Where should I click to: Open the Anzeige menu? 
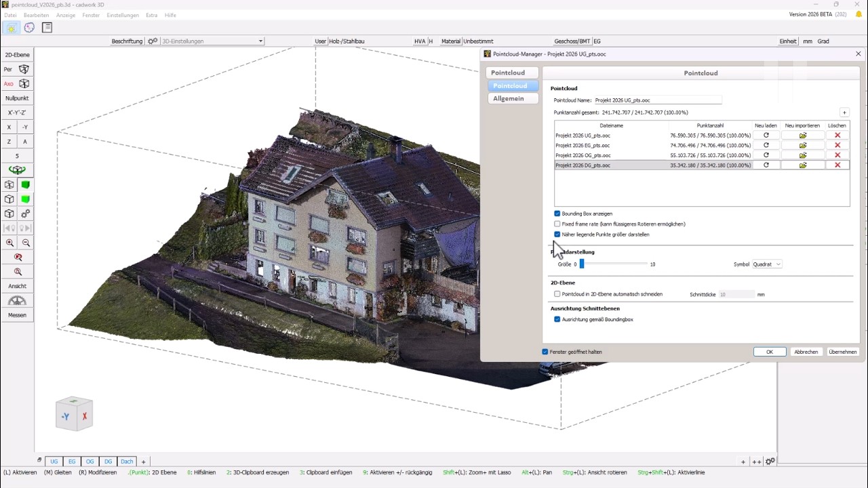click(x=66, y=15)
